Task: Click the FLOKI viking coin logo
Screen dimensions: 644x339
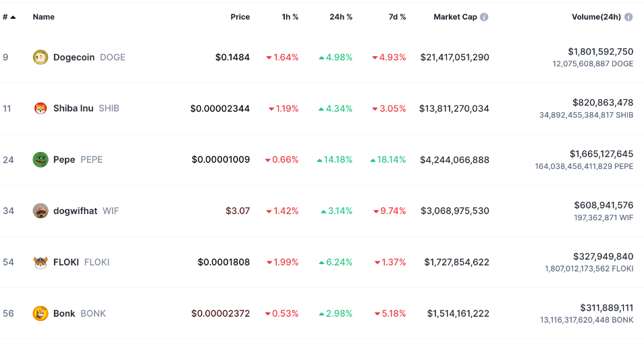Action: (x=41, y=262)
